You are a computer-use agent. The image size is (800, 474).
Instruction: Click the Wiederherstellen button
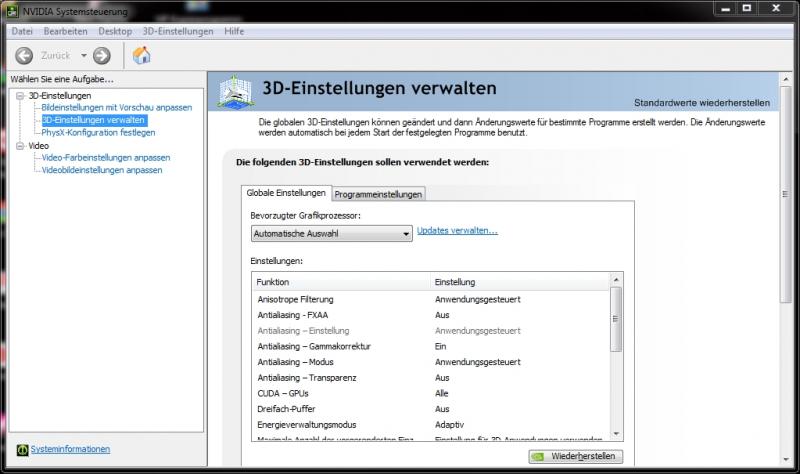[x=576, y=456]
